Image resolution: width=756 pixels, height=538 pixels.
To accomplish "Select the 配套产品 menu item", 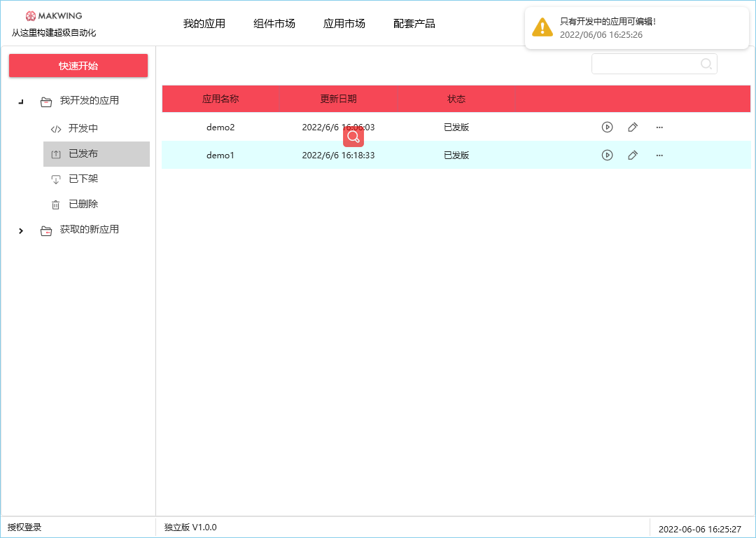I will (414, 23).
